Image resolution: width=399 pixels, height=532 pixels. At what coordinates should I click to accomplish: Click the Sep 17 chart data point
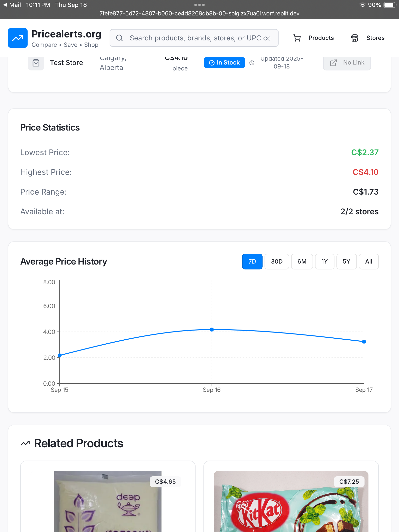tap(364, 342)
